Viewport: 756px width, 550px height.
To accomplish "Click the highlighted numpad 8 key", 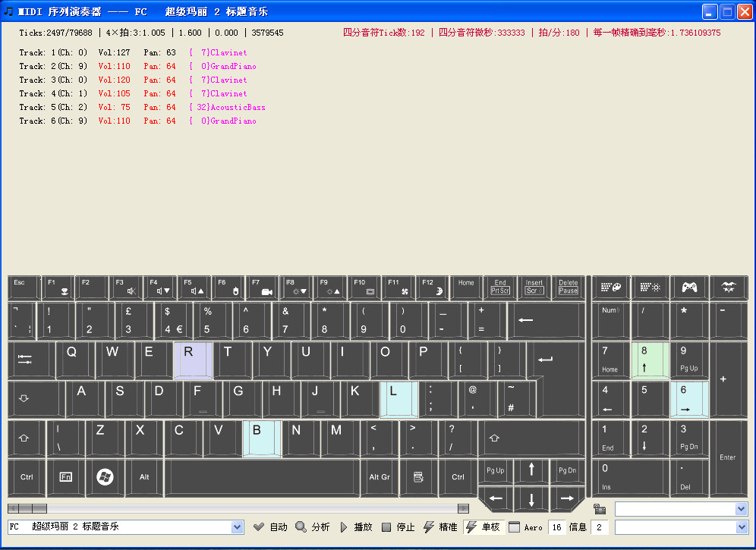I will [x=650, y=360].
